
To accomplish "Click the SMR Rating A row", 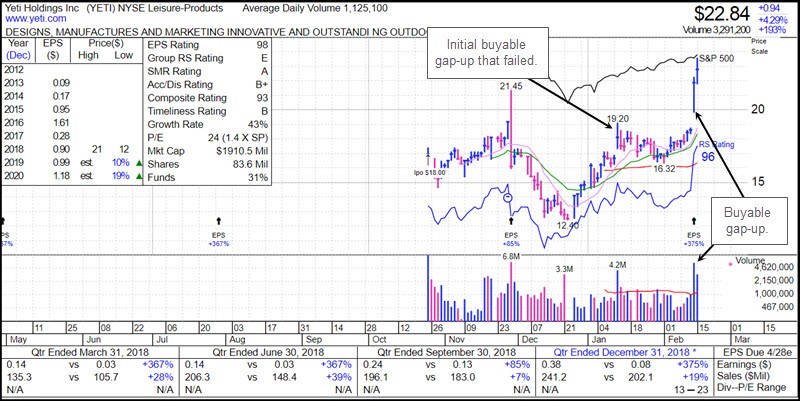I will click(208, 71).
